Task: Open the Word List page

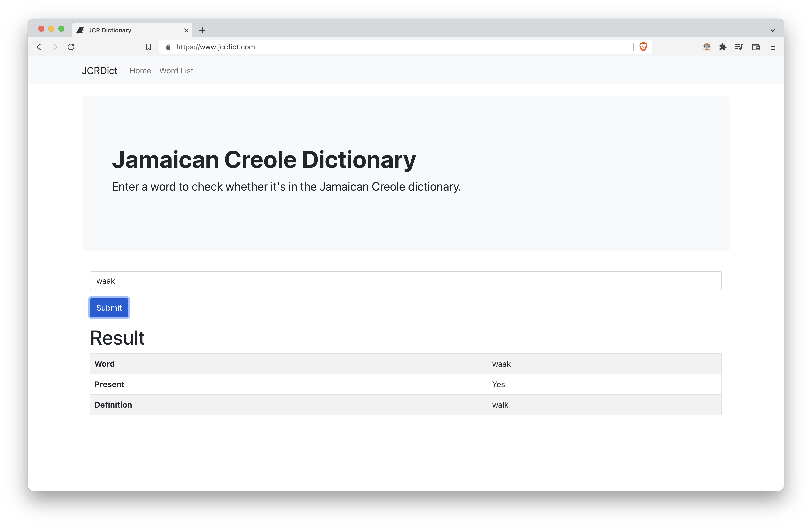Action: [x=176, y=70]
